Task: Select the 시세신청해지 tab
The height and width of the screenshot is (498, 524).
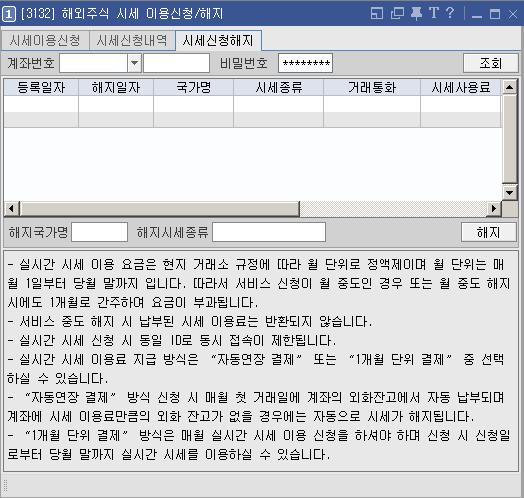Action: pyautogui.click(x=218, y=40)
